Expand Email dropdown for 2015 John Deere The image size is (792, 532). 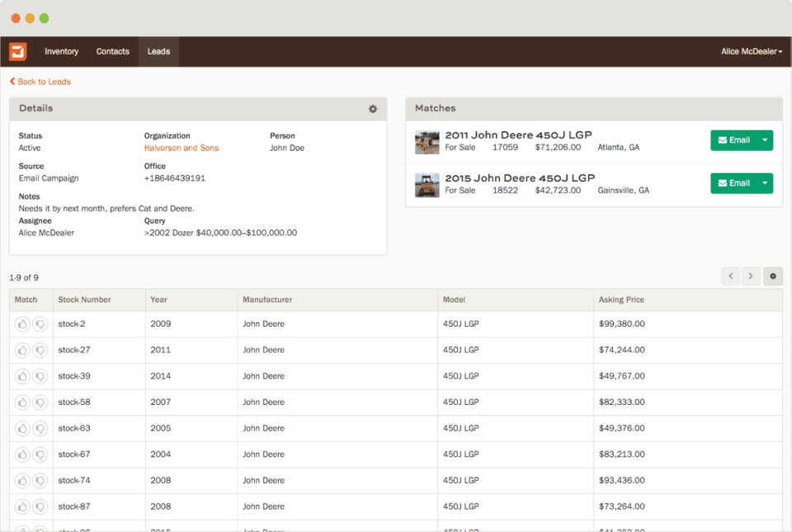[x=765, y=183]
